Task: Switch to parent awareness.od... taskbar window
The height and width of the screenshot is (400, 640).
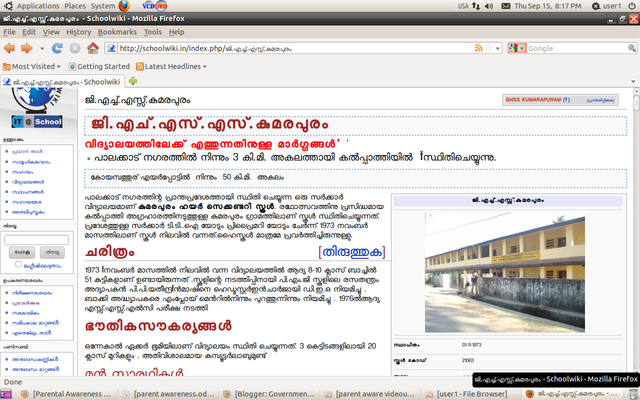Action: click(x=168, y=394)
